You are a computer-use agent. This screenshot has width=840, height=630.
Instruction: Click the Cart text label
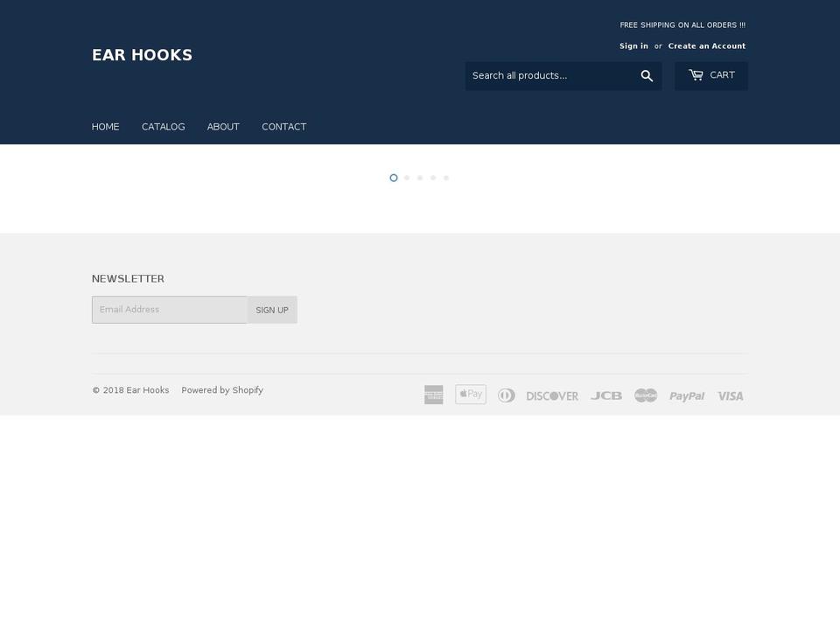[722, 75]
